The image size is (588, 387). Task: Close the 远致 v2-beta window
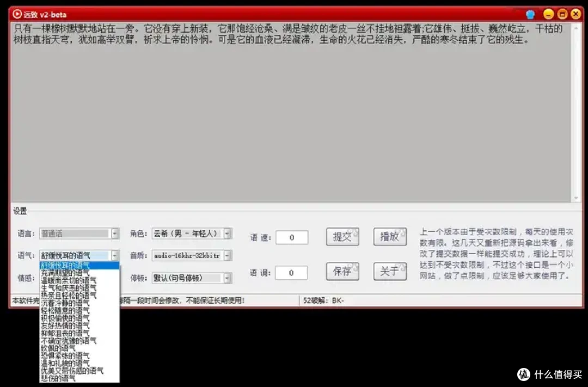575,14
